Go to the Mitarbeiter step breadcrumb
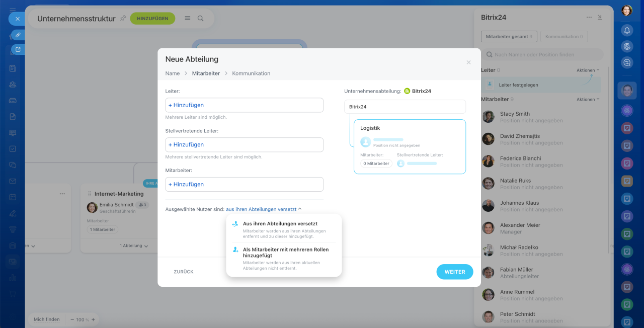 tap(206, 73)
